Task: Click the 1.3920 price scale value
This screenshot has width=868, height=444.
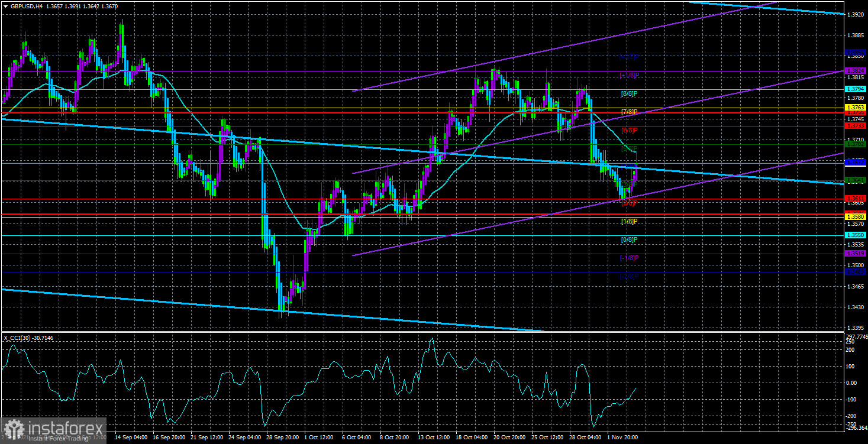Action: (x=856, y=14)
